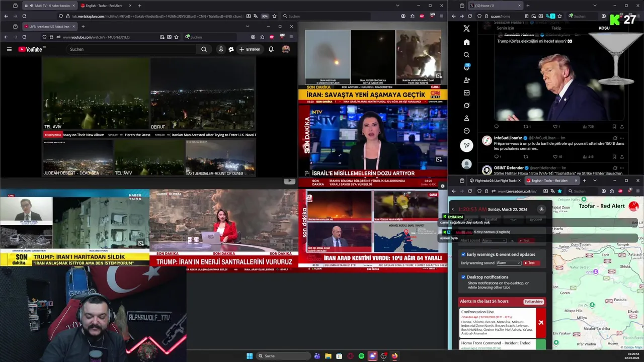Open X messages envelope icon
The image size is (644, 362).
466,93
